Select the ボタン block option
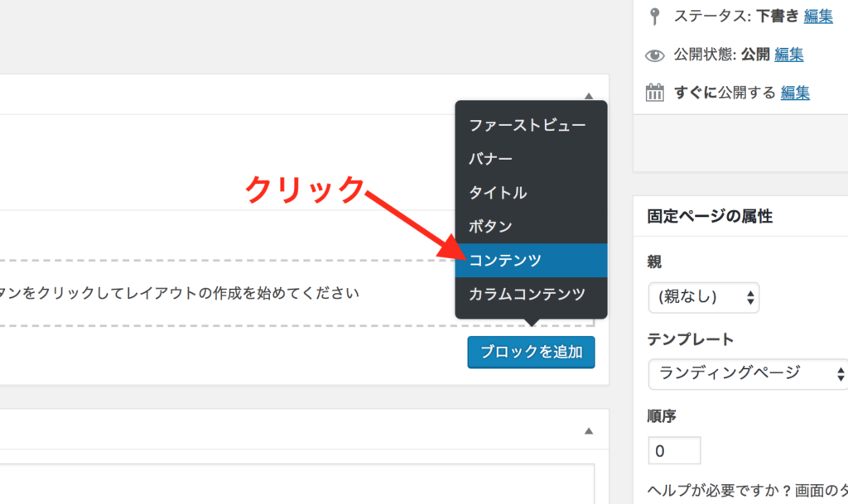This screenshot has width=848, height=504. [x=491, y=227]
